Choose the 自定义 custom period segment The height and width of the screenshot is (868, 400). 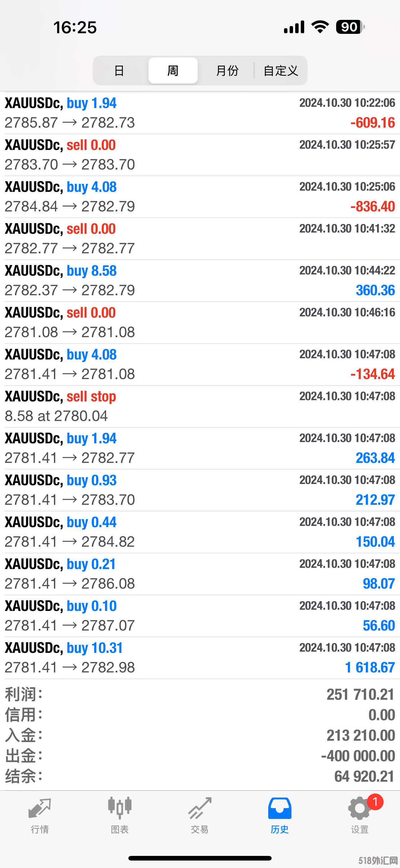tap(281, 70)
